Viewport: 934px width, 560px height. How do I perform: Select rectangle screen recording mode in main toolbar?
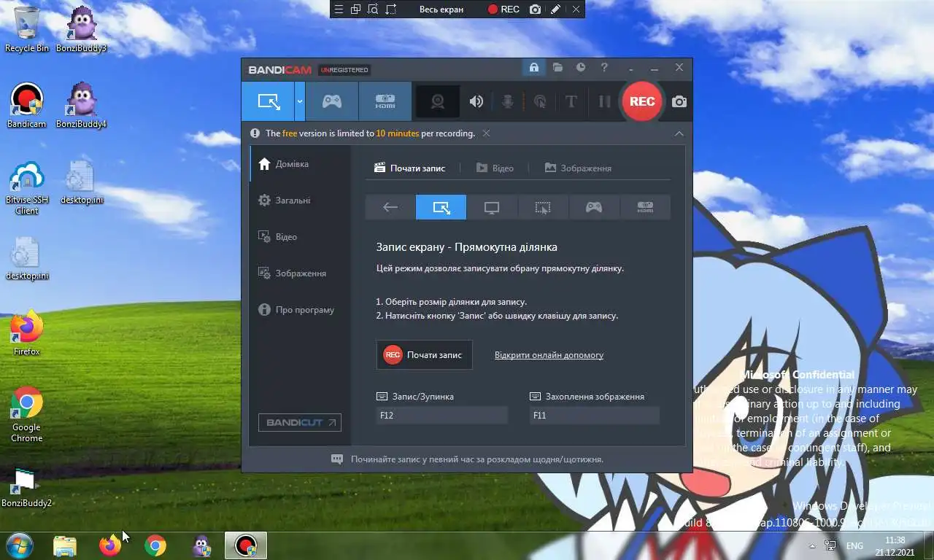[x=269, y=101]
